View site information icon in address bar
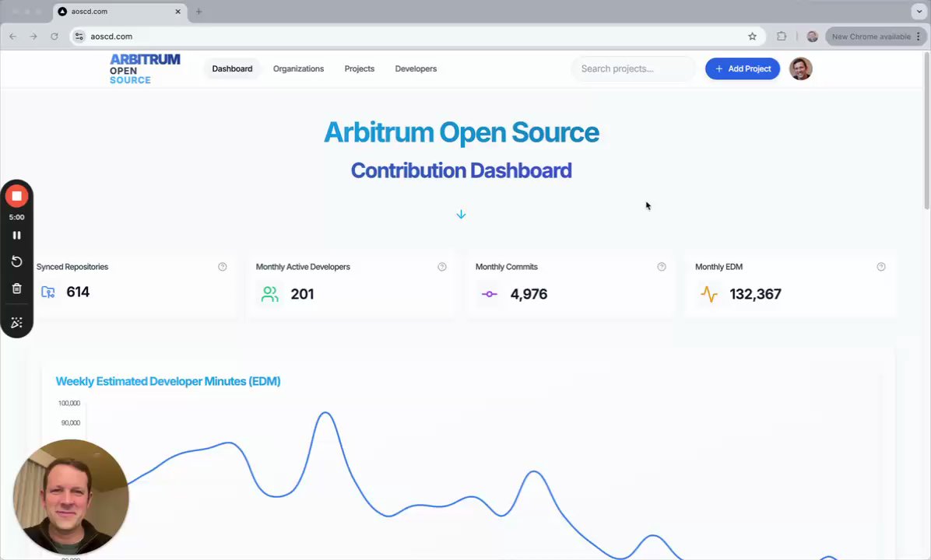 pos(79,37)
